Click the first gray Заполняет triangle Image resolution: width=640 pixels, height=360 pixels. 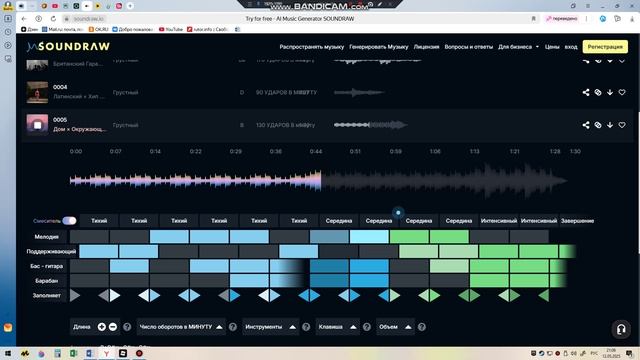(75, 296)
